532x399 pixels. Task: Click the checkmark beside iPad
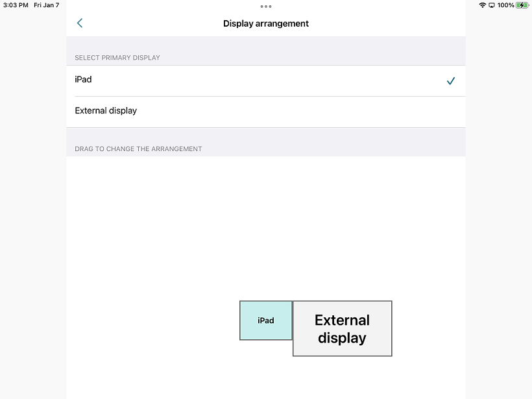451,81
